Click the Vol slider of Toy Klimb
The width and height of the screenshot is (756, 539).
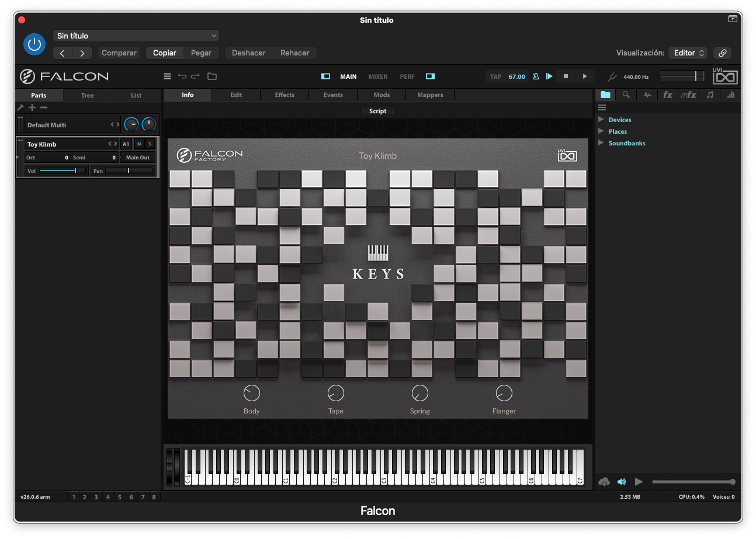click(x=63, y=171)
